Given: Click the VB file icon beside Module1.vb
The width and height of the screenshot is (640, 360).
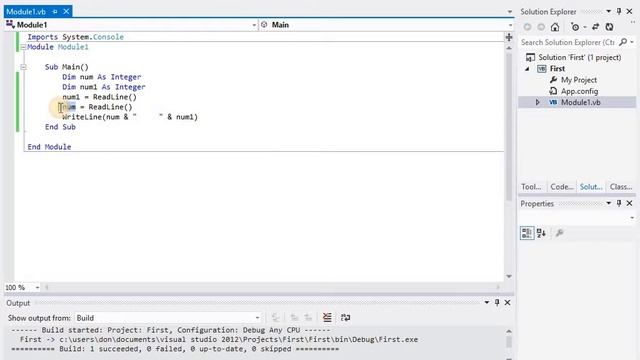Looking at the screenshot, I should coord(553,102).
